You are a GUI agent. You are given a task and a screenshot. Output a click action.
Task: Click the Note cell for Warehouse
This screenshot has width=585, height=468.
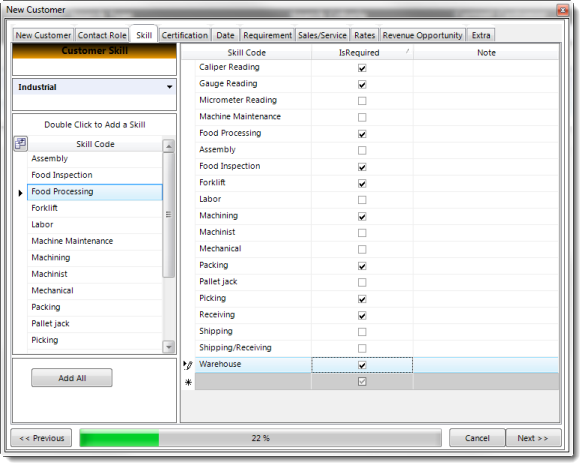pos(486,365)
